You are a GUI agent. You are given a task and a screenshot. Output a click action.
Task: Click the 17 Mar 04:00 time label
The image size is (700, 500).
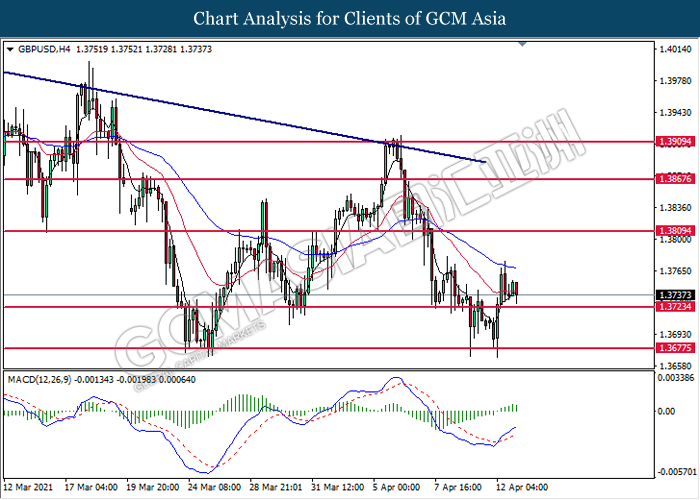[x=91, y=487]
